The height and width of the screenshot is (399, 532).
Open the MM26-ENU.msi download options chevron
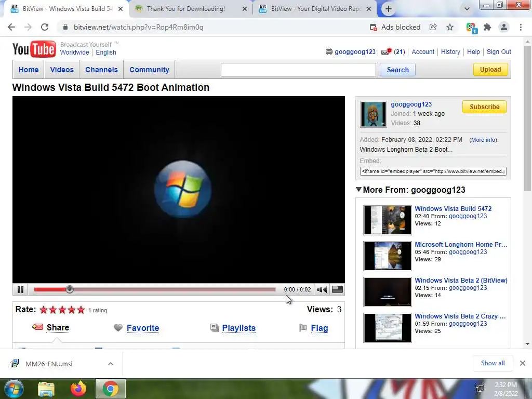pos(111,364)
